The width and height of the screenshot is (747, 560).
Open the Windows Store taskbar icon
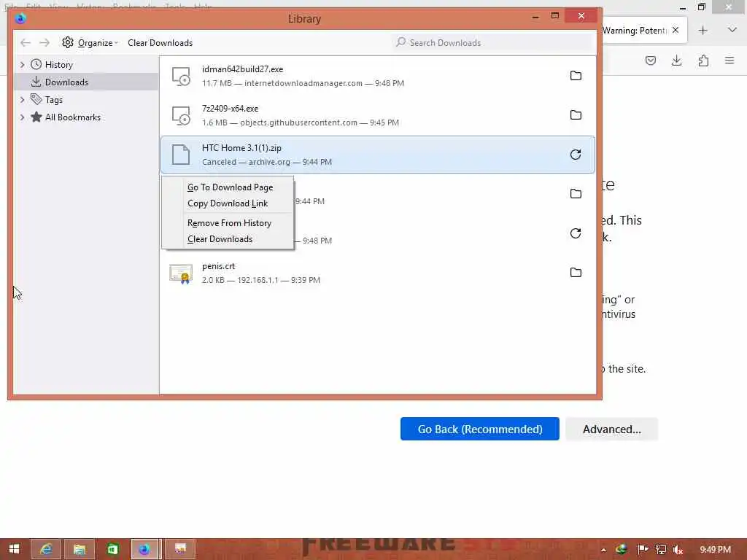pyautogui.click(x=112, y=550)
